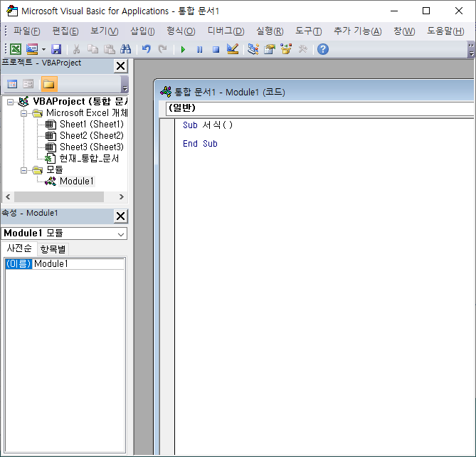476x457 pixels.
Task: Select Sheet3 (Sheet3) in project tree
Action: tap(91, 147)
